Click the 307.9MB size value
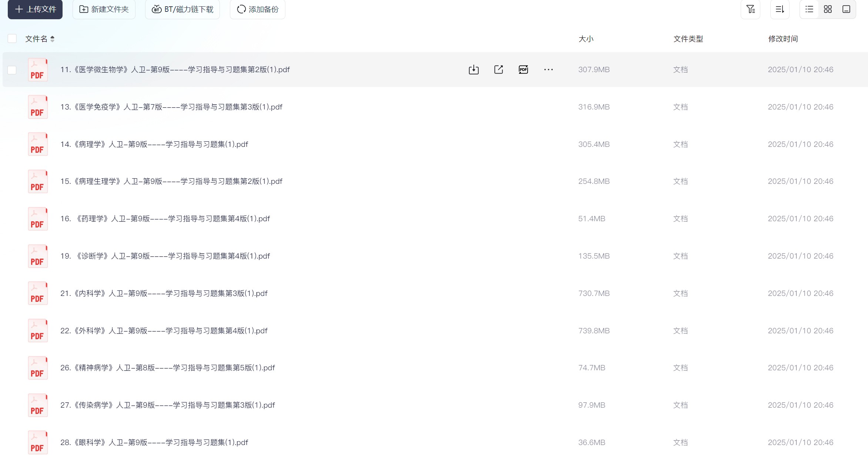Image resolution: width=868 pixels, height=455 pixels. pyautogui.click(x=594, y=70)
